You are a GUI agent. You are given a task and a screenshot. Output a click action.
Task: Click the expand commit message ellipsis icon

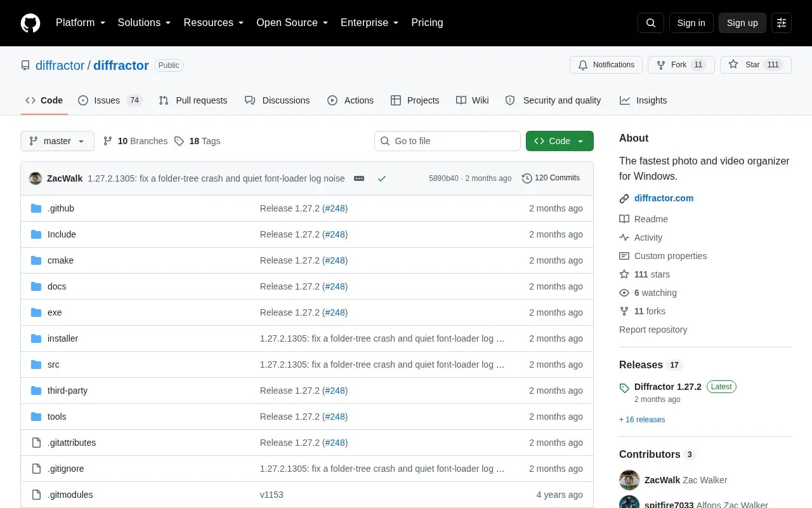coord(359,178)
